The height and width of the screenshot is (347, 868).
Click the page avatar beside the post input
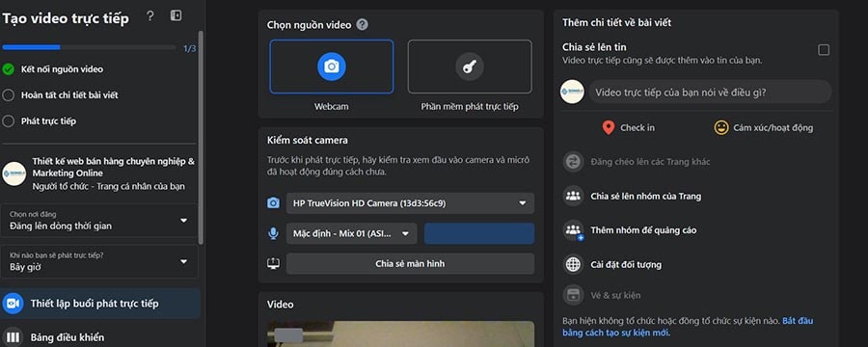pyautogui.click(x=572, y=92)
